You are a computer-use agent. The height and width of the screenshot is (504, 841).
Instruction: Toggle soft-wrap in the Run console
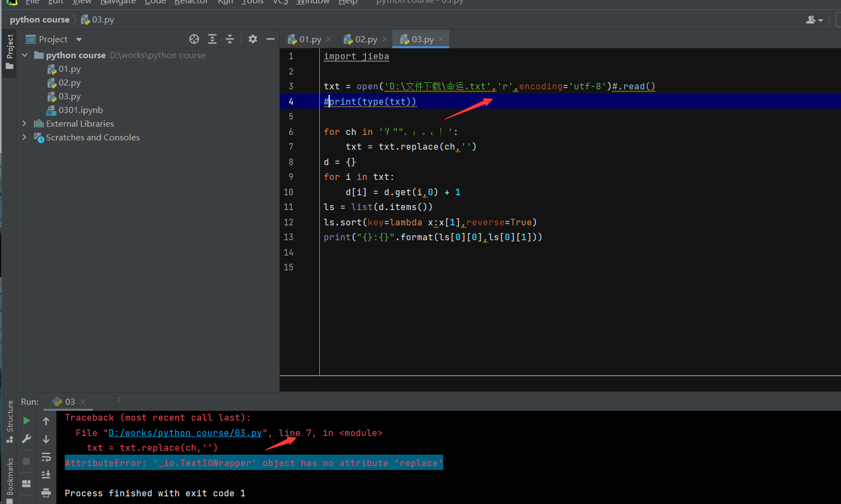coord(47,457)
